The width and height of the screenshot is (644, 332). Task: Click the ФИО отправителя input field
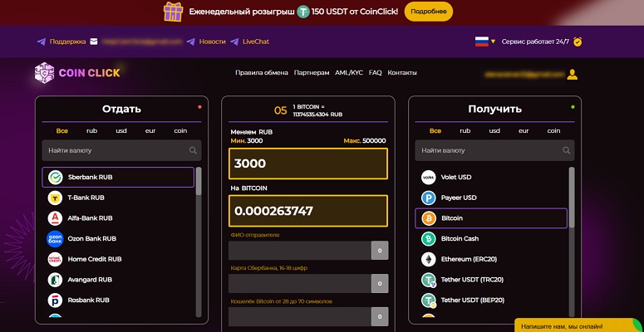pyautogui.click(x=300, y=251)
